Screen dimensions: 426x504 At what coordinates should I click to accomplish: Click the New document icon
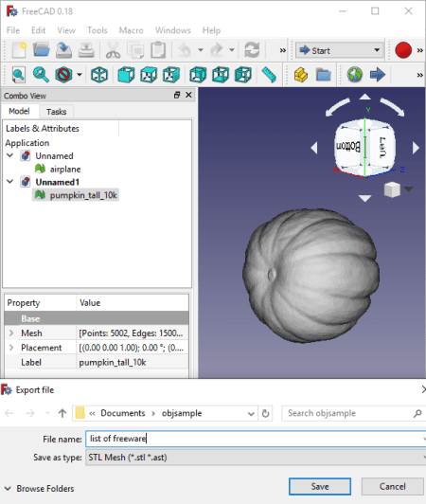19,50
